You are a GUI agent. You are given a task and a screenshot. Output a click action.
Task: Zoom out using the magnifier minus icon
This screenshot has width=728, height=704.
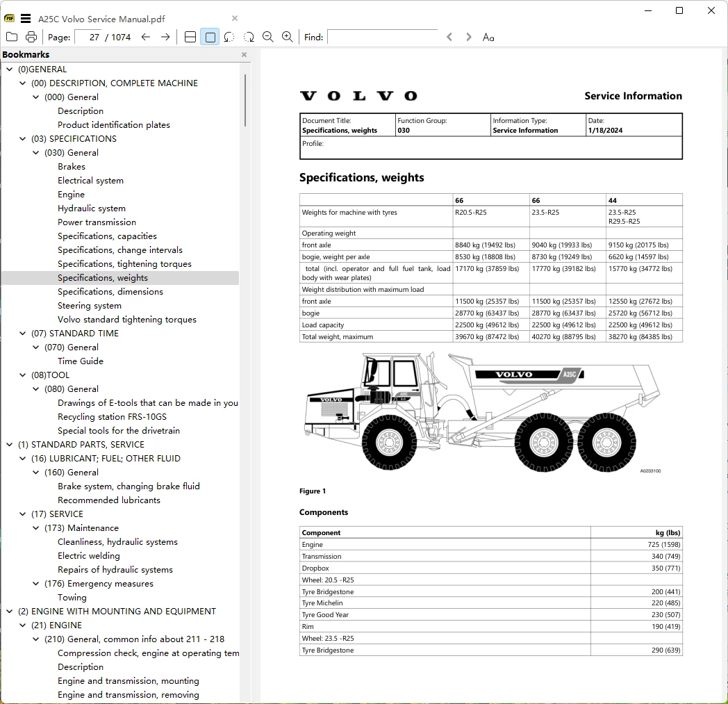(268, 37)
